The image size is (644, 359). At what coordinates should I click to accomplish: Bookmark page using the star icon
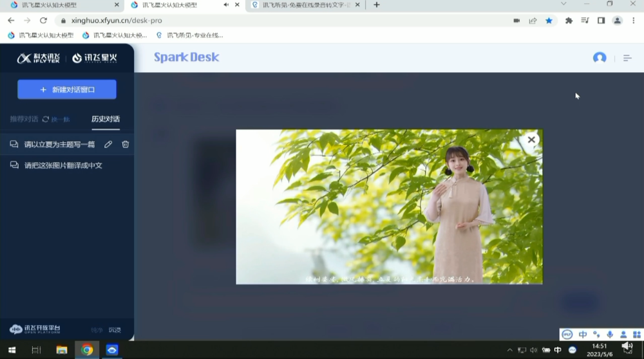pos(549,21)
